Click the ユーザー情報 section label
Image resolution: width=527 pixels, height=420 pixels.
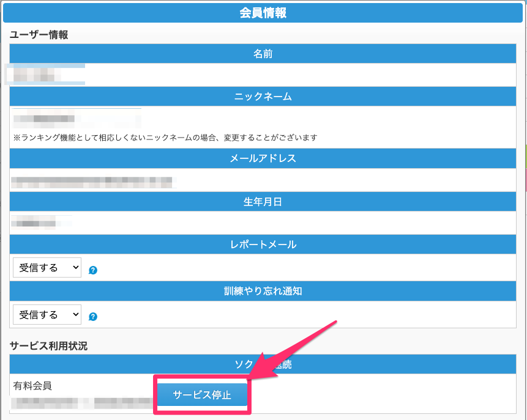pyautogui.click(x=39, y=35)
